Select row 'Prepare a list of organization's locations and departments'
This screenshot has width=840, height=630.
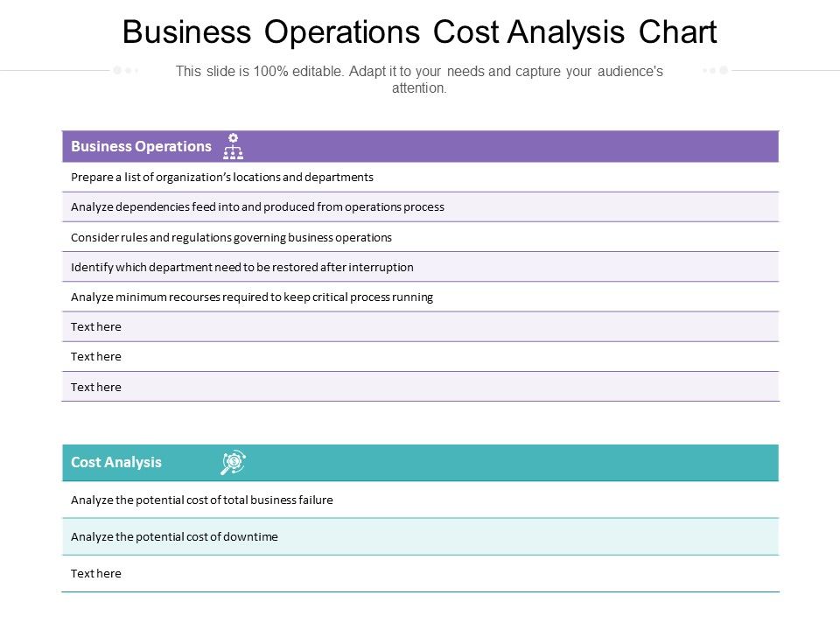[421, 178]
